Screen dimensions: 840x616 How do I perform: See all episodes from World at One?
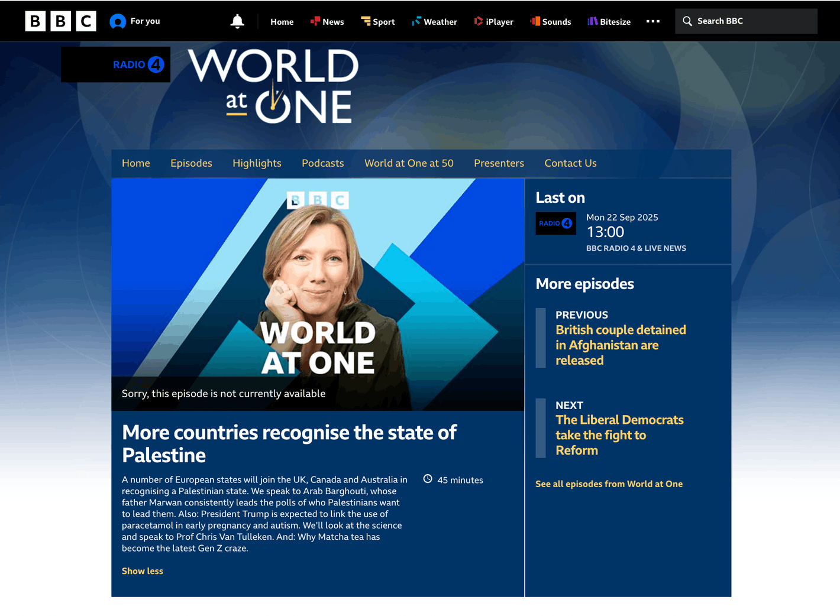coord(609,484)
